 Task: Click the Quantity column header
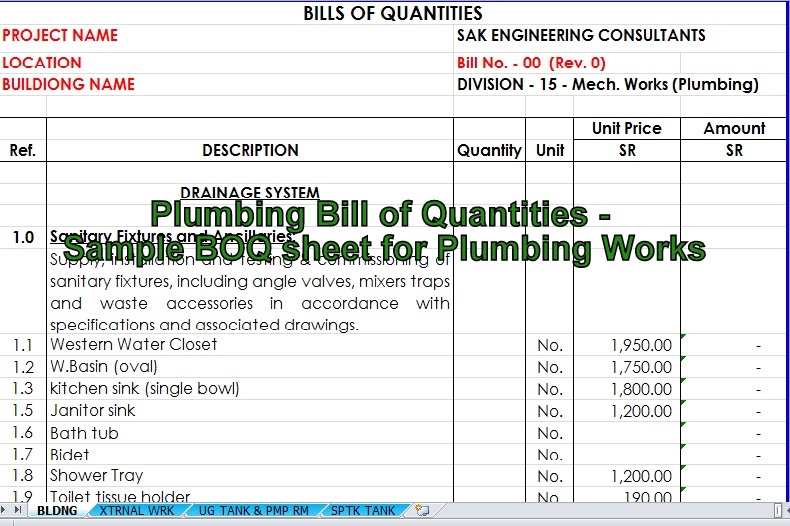489,150
